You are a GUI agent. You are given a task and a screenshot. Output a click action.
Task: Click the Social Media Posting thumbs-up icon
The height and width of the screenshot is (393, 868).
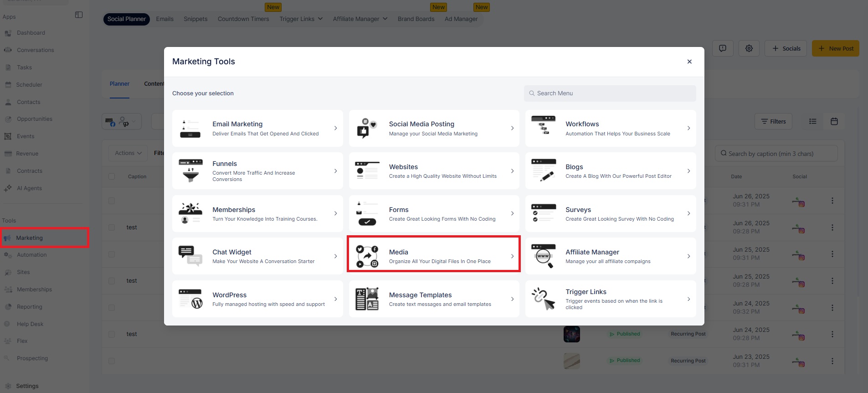pyautogui.click(x=367, y=129)
